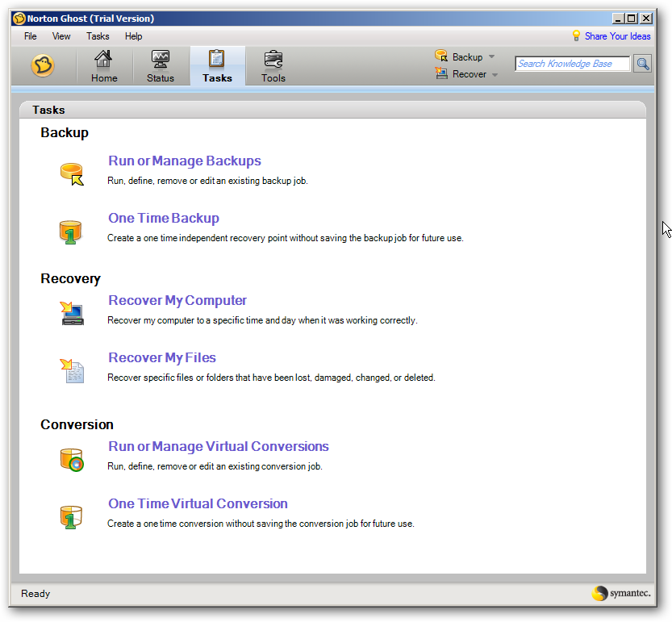Image resolution: width=672 pixels, height=622 pixels.
Task: Click the Backup section heading
Action: tap(65, 133)
